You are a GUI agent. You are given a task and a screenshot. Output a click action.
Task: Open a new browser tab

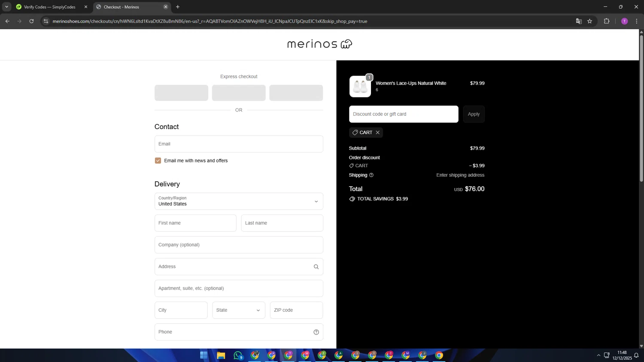[178, 7]
